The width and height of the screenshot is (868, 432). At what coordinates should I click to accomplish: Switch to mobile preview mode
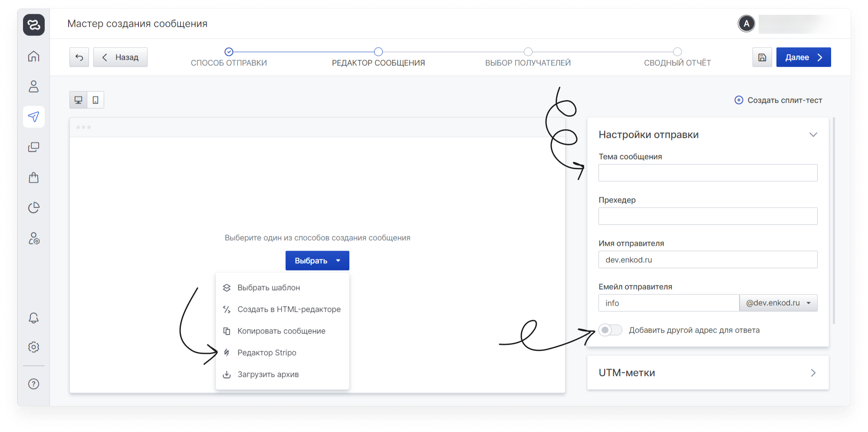pyautogui.click(x=95, y=100)
